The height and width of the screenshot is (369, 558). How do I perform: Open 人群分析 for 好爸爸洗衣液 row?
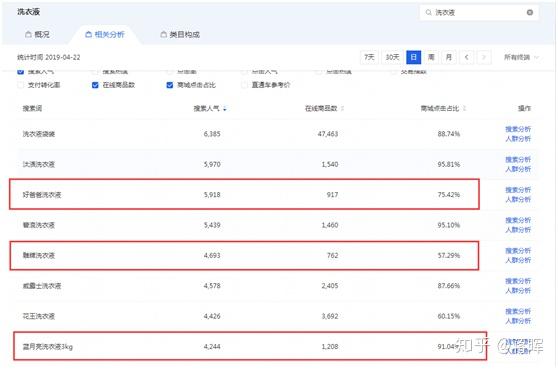click(x=518, y=199)
